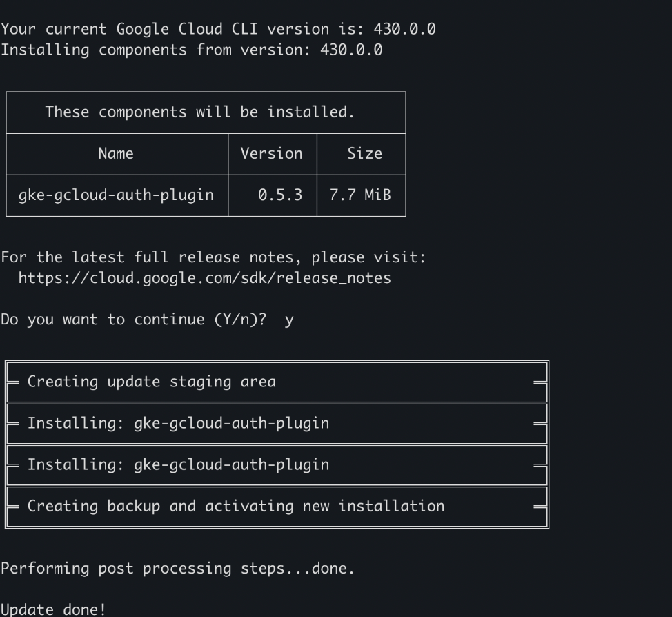Click the 0.5.3 version cell
The image size is (672, 617).
(280, 195)
